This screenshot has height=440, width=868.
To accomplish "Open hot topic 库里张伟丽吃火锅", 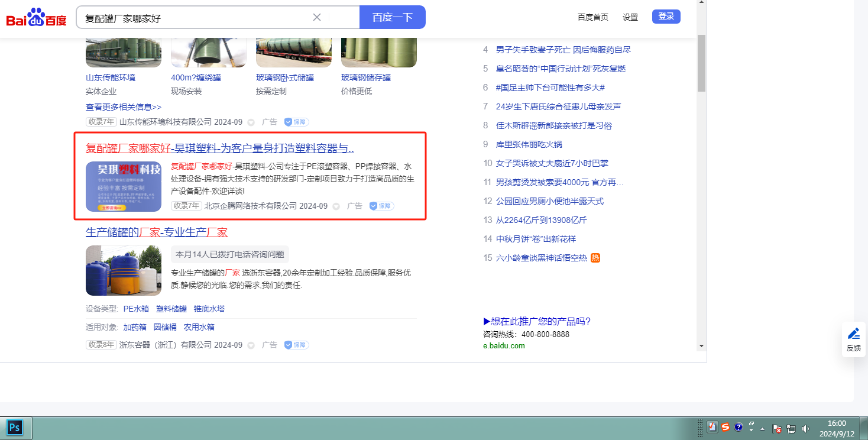I will [529, 144].
